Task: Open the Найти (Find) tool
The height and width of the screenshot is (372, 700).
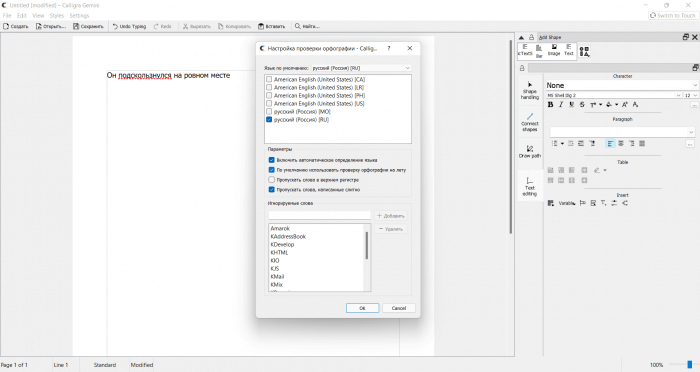Action: click(307, 26)
